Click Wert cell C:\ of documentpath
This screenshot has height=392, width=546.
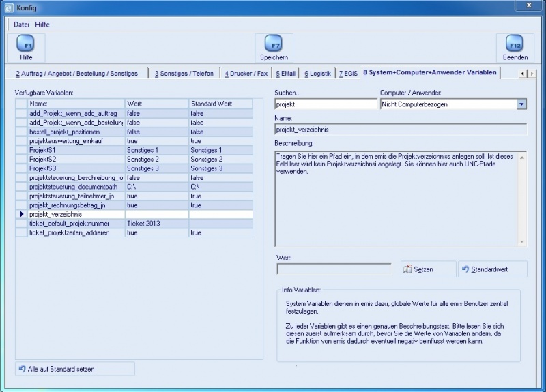click(156, 187)
